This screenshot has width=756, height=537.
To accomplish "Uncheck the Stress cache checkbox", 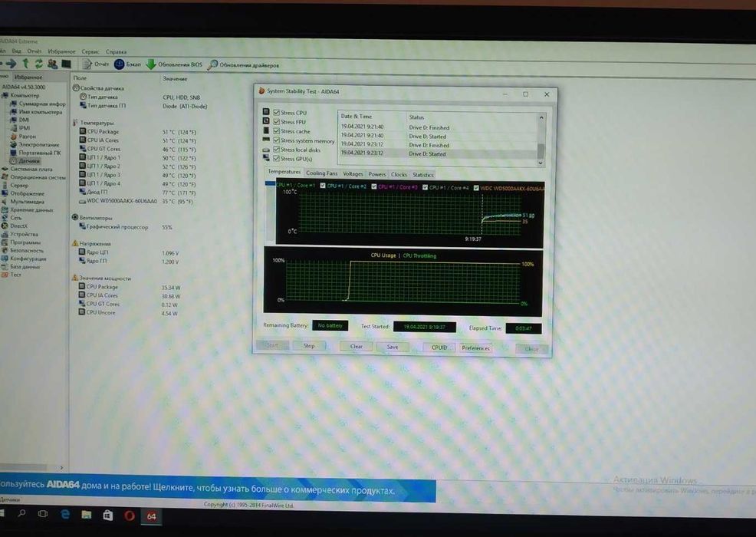I will pyautogui.click(x=277, y=130).
